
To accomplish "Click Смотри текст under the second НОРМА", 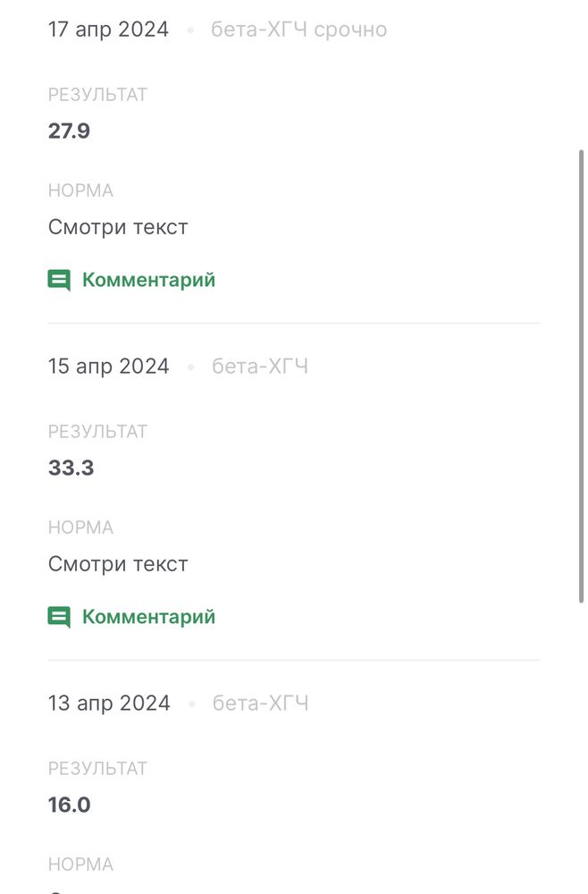I will 118,564.
